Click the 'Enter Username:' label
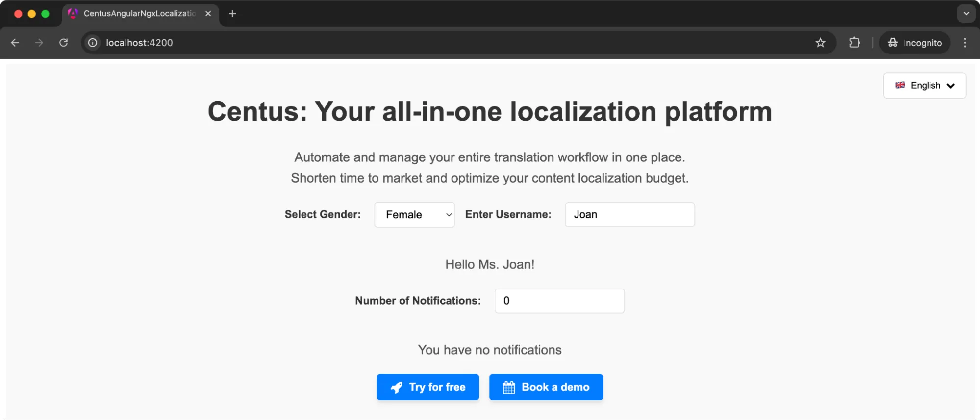 508,214
